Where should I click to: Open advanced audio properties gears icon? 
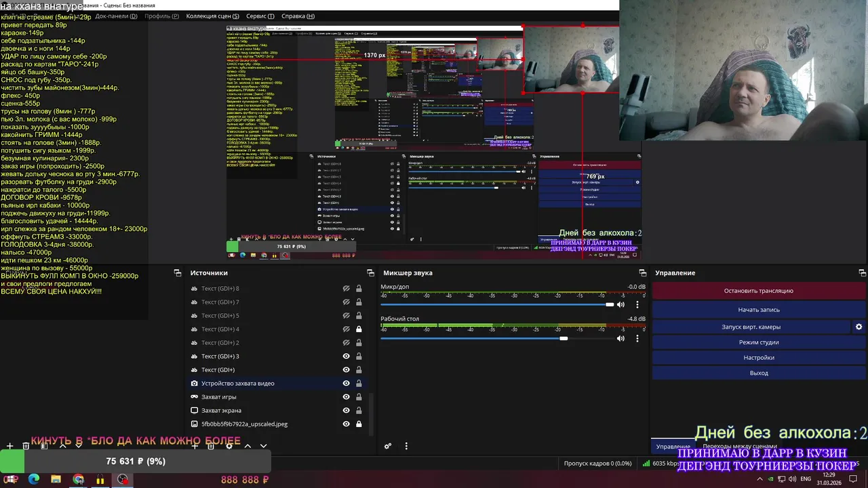click(388, 446)
